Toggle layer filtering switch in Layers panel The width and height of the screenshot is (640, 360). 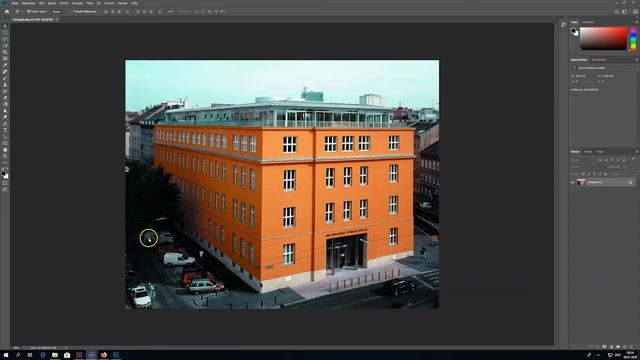pyautogui.click(x=633, y=158)
